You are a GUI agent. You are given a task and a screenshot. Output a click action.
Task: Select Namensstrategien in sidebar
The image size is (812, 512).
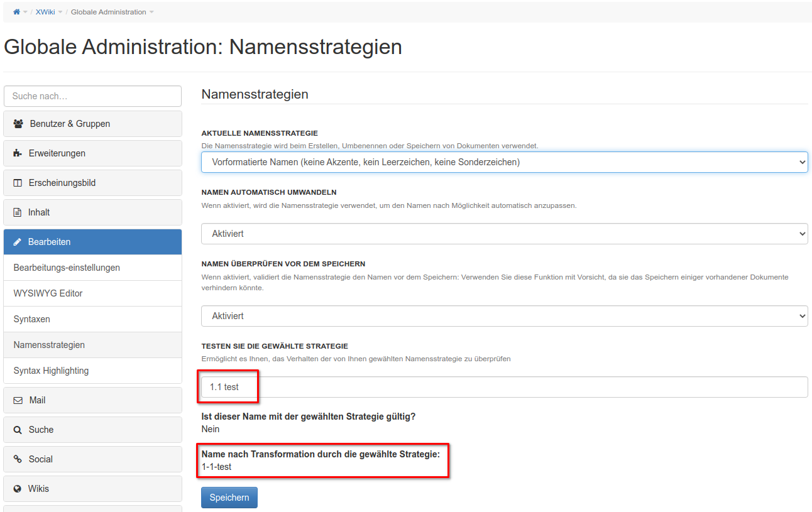click(x=92, y=345)
